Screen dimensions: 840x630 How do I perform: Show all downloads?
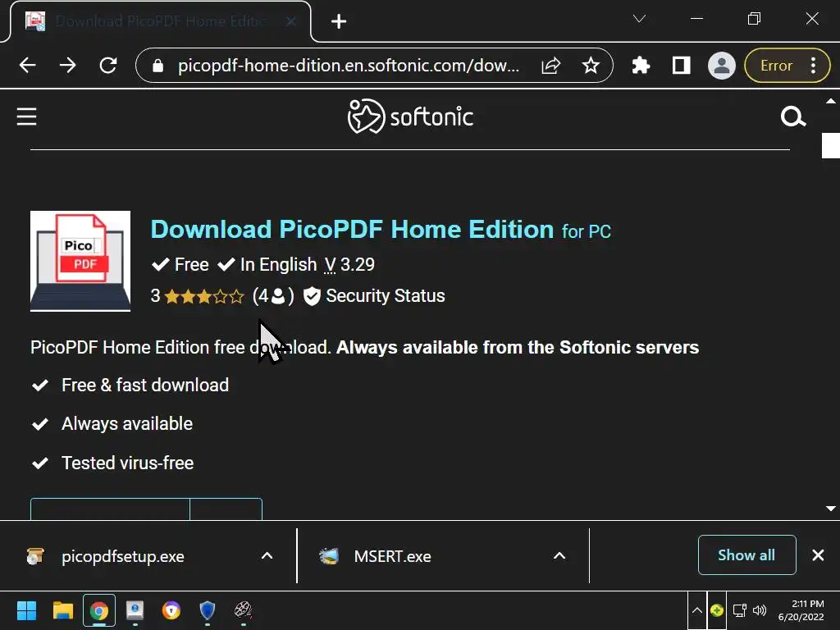tap(746, 555)
